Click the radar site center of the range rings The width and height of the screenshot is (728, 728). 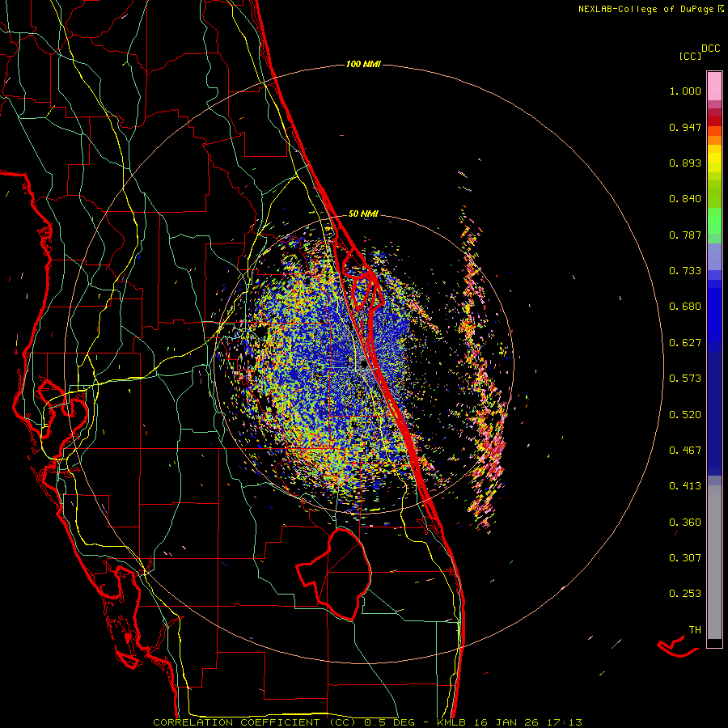pyautogui.click(x=365, y=365)
